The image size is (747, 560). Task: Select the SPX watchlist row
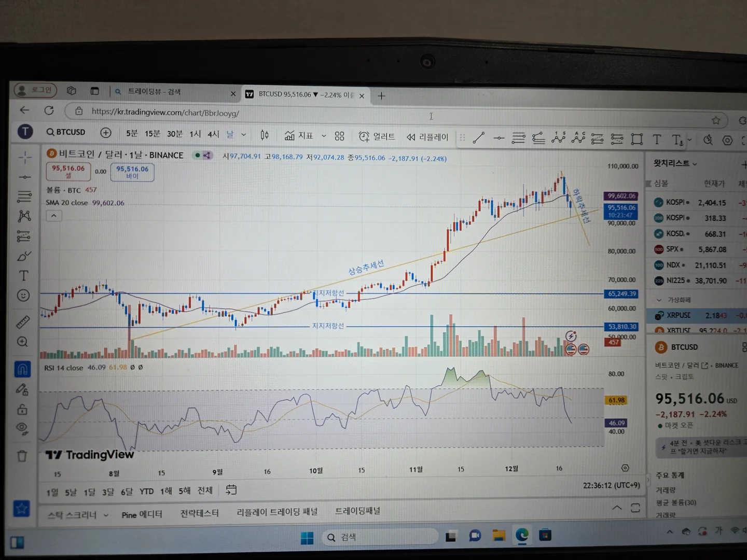point(698,249)
